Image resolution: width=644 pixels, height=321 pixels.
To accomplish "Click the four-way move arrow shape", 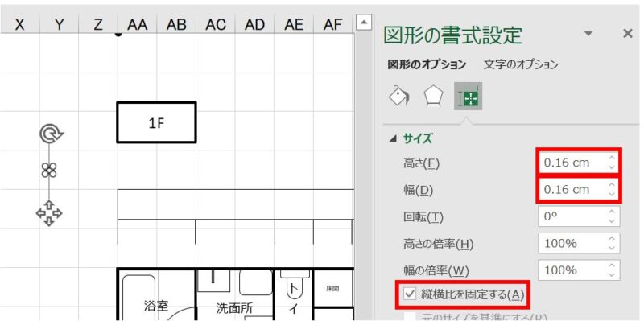I will [49, 213].
